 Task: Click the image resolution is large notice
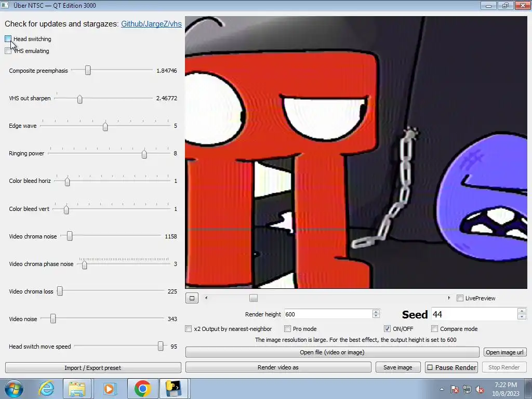click(x=355, y=340)
